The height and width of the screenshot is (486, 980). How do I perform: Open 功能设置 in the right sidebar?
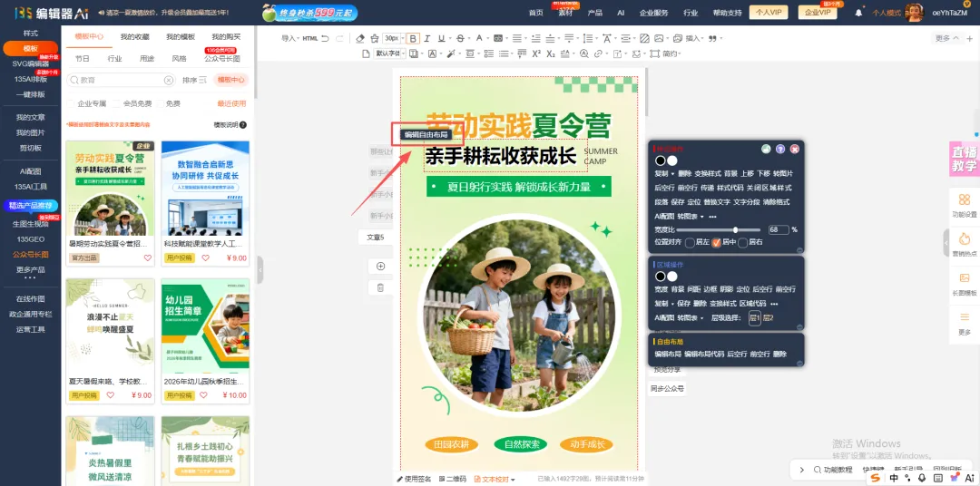click(964, 205)
